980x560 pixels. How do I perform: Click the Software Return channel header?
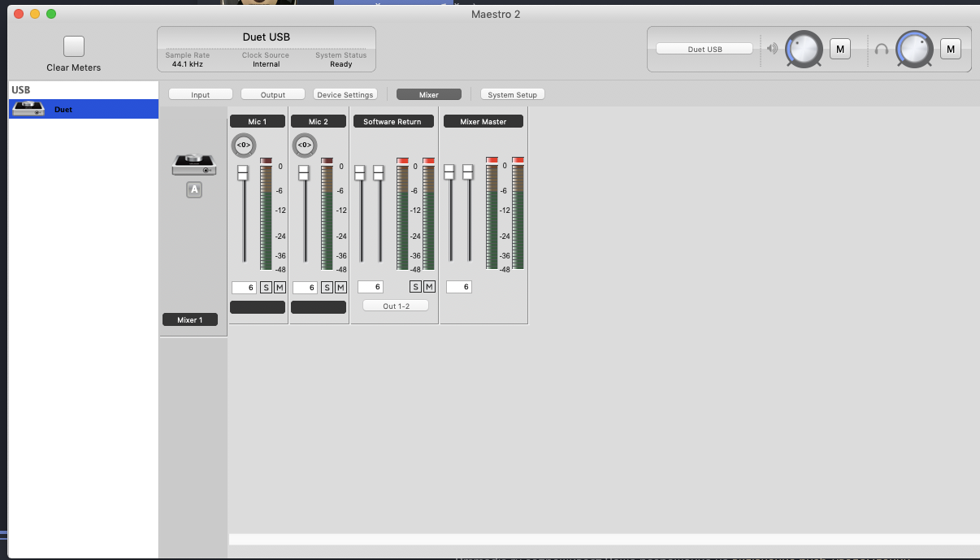point(392,121)
